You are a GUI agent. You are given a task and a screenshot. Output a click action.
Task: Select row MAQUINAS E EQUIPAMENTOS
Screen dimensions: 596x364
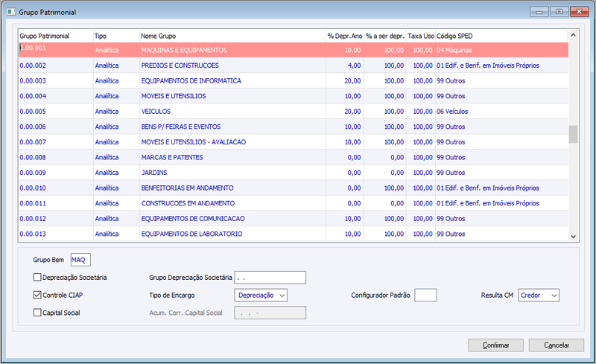[294, 50]
